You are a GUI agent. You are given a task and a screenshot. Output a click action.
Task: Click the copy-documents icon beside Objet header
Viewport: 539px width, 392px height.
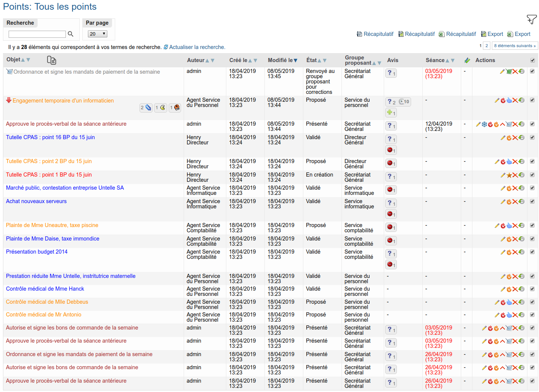[52, 60]
